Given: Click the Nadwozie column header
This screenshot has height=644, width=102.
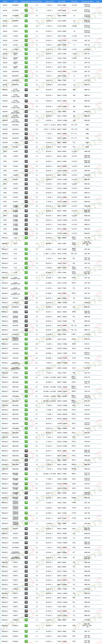Looking at the screenshot, I should [74, 1].
